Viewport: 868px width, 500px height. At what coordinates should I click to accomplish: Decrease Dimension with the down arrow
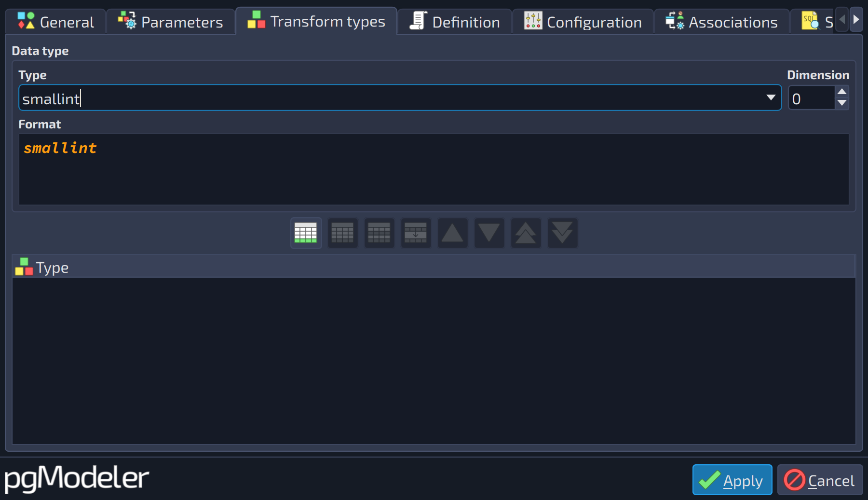[842, 103]
